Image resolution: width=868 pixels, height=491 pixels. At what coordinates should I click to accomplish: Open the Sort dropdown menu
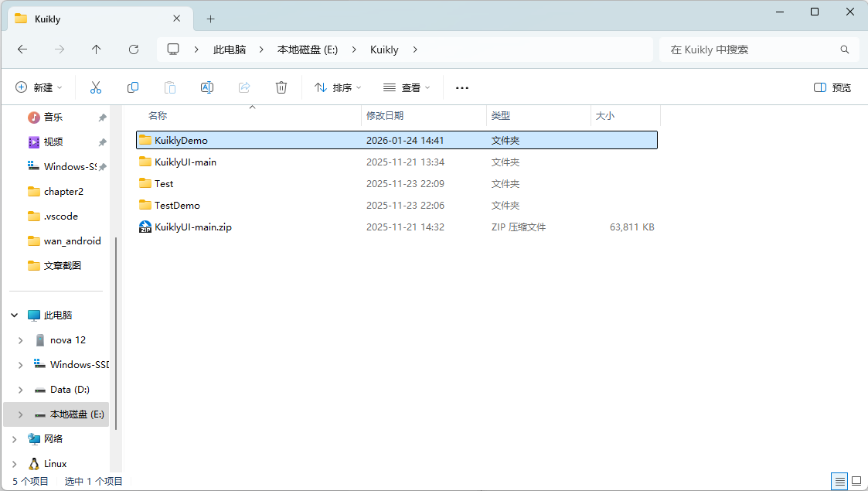[338, 87]
